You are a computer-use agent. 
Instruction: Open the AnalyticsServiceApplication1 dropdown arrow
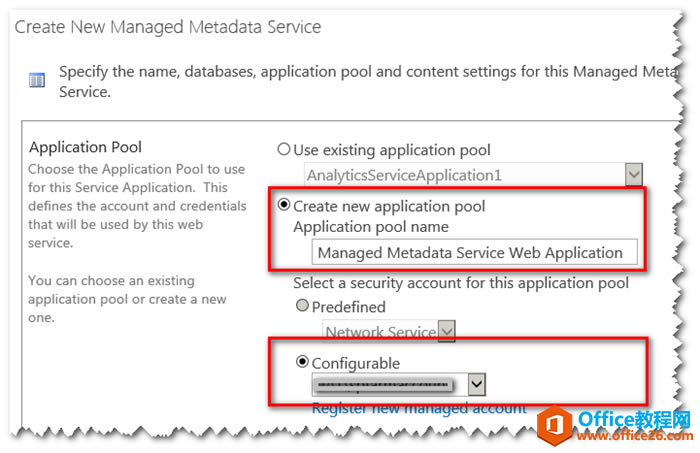[x=633, y=176]
